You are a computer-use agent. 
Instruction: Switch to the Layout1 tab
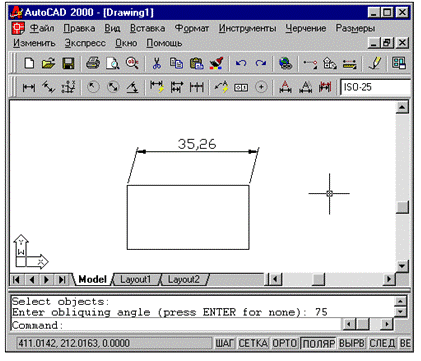click(x=135, y=279)
